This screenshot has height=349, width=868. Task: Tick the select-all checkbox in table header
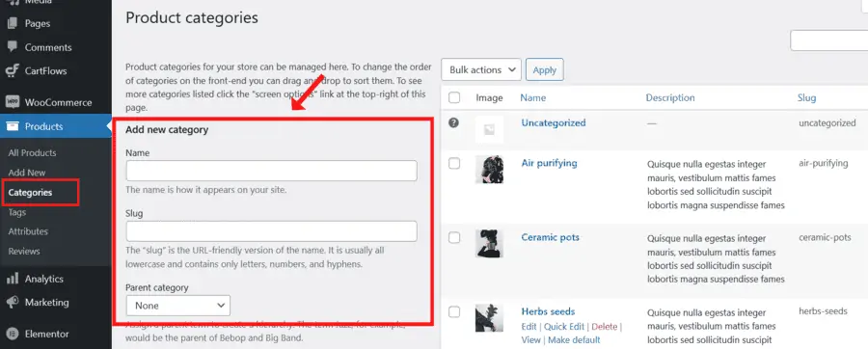click(x=454, y=98)
